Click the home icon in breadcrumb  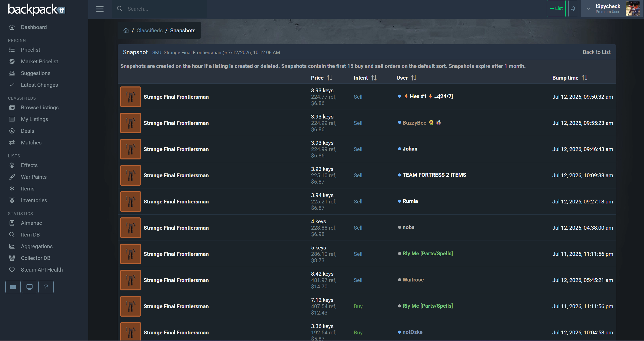(126, 31)
